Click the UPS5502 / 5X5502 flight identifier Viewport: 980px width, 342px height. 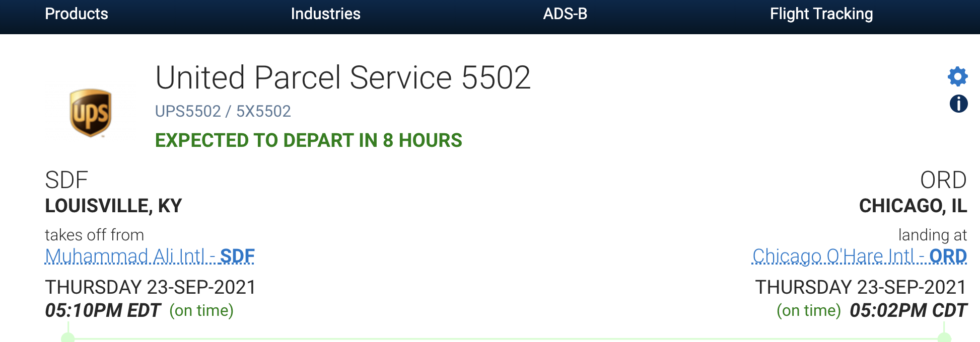(223, 111)
